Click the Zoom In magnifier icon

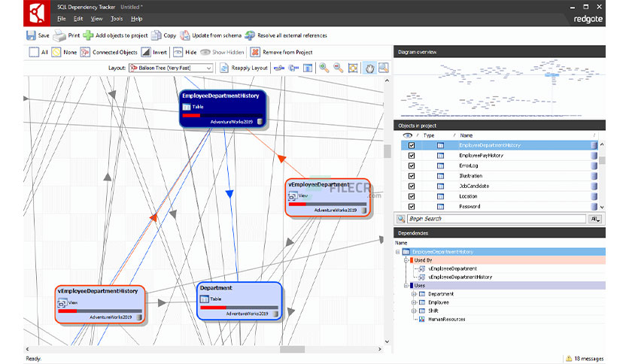click(x=324, y=68)
